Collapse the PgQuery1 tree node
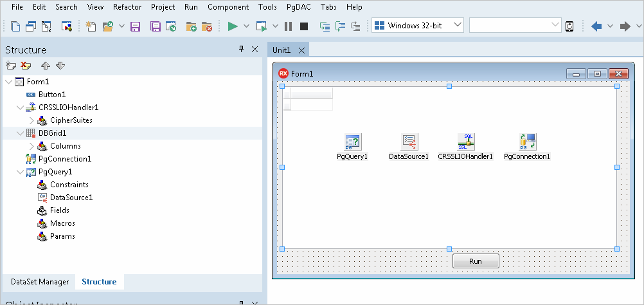The width and height of the screenshot is (644, 305). click(x=20, y=172)
